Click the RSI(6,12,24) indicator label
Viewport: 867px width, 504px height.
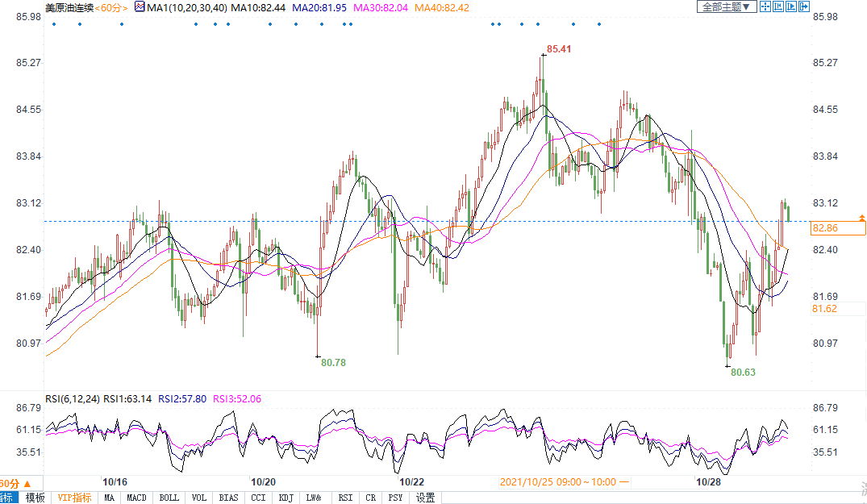click(x=71, y=398)
